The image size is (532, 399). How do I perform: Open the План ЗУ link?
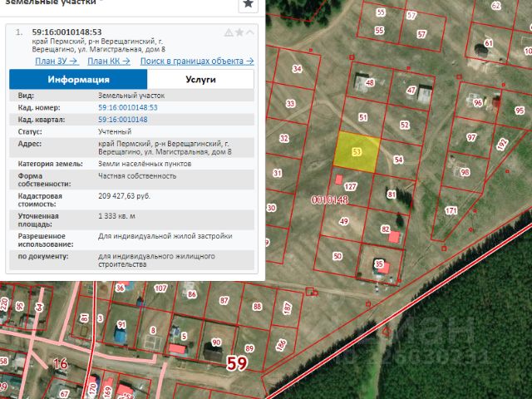[x=57, y=61]
